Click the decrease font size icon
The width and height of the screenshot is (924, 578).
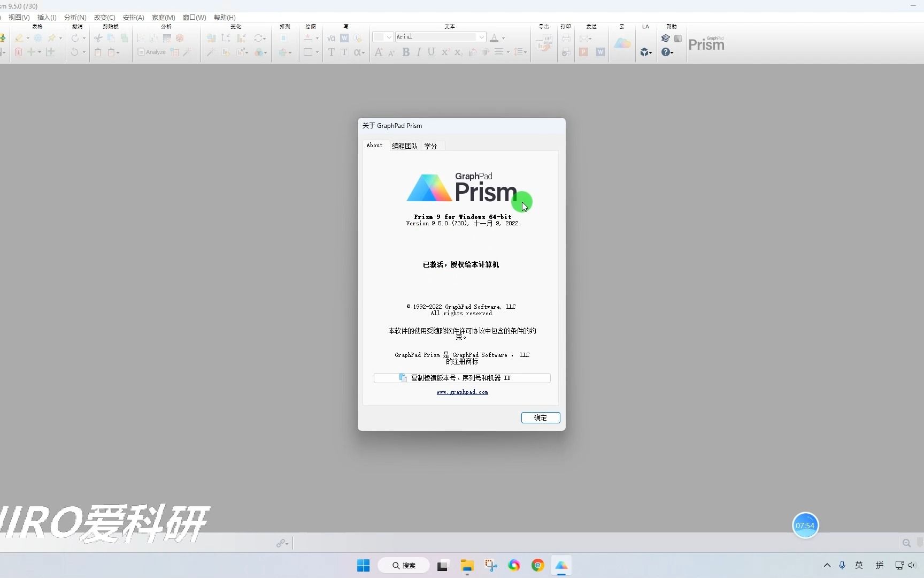391,52
